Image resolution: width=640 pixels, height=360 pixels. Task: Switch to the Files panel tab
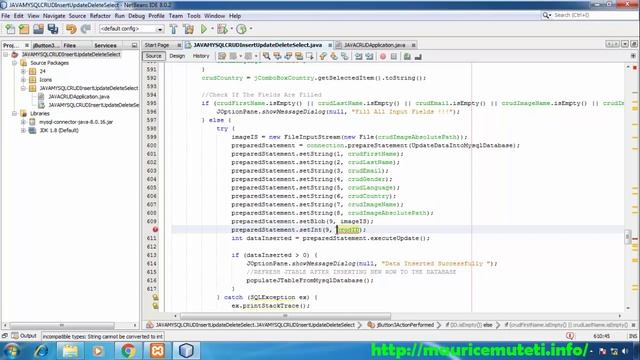tap(69, 46)
